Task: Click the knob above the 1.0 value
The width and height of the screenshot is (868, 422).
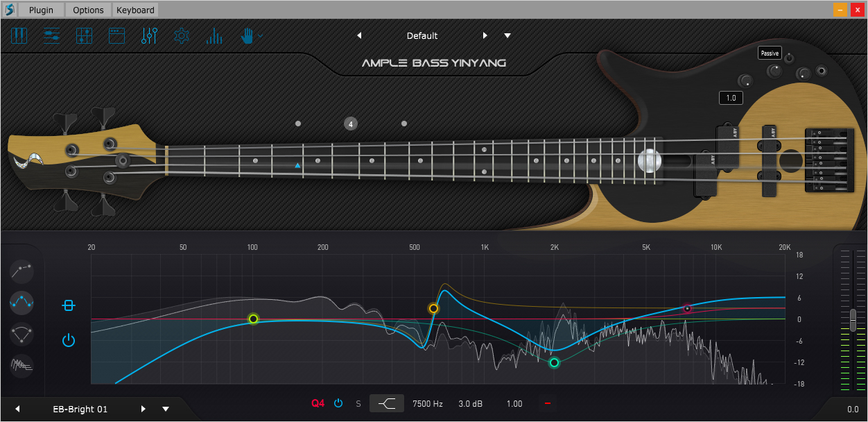Action: tap(745, 80)
